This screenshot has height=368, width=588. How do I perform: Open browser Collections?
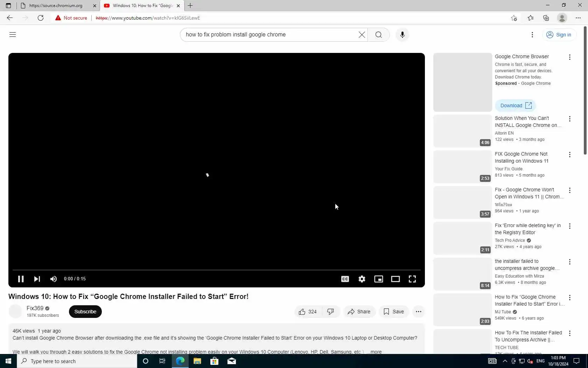tap(546, 18)
